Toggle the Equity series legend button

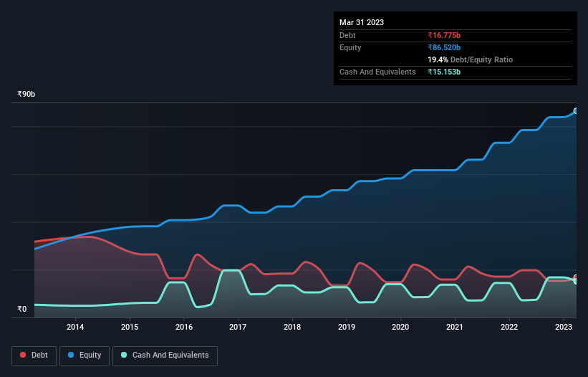(85, 355)
